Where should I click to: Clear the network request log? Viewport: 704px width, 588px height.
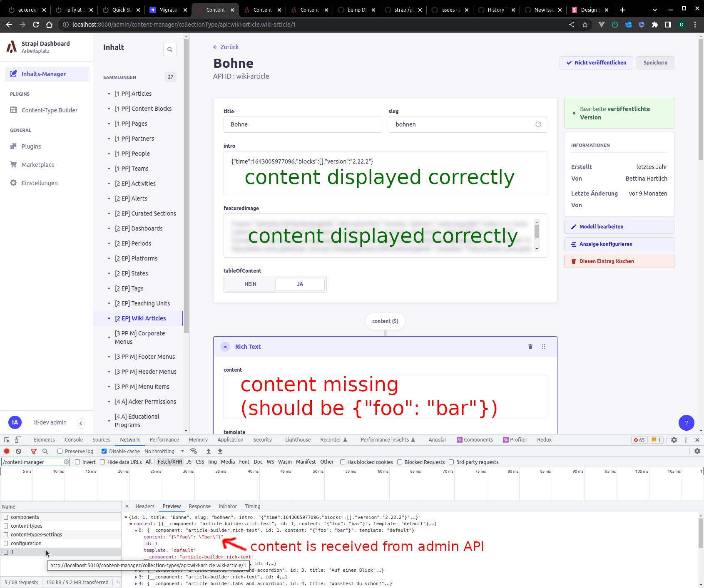click(18, 451)
